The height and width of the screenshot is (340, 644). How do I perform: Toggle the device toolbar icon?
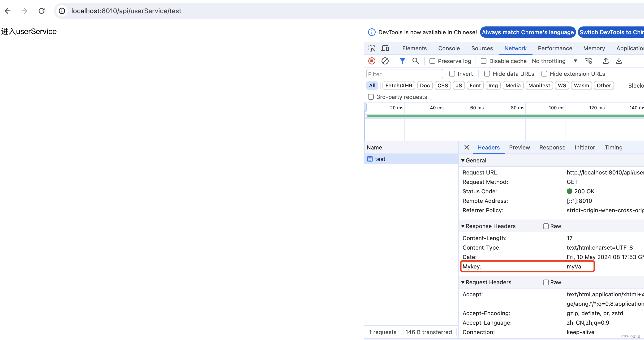coord(385,48)
